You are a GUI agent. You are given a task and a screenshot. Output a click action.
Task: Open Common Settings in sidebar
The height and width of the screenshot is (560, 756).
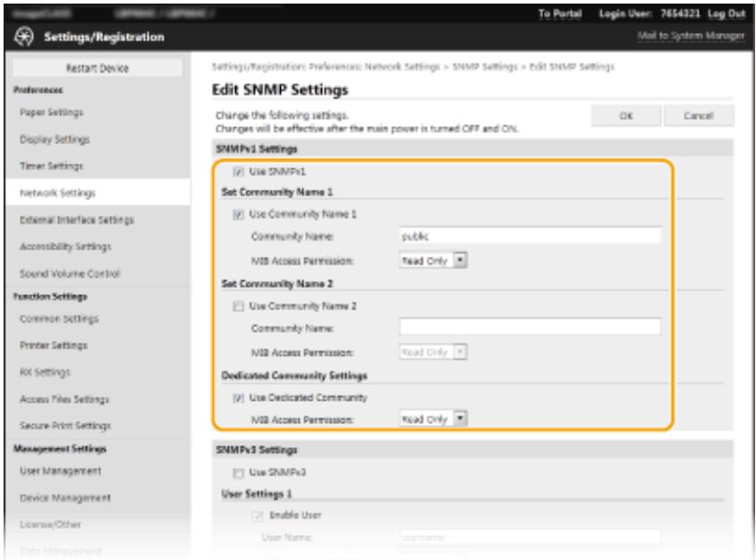tap(59, 318)
